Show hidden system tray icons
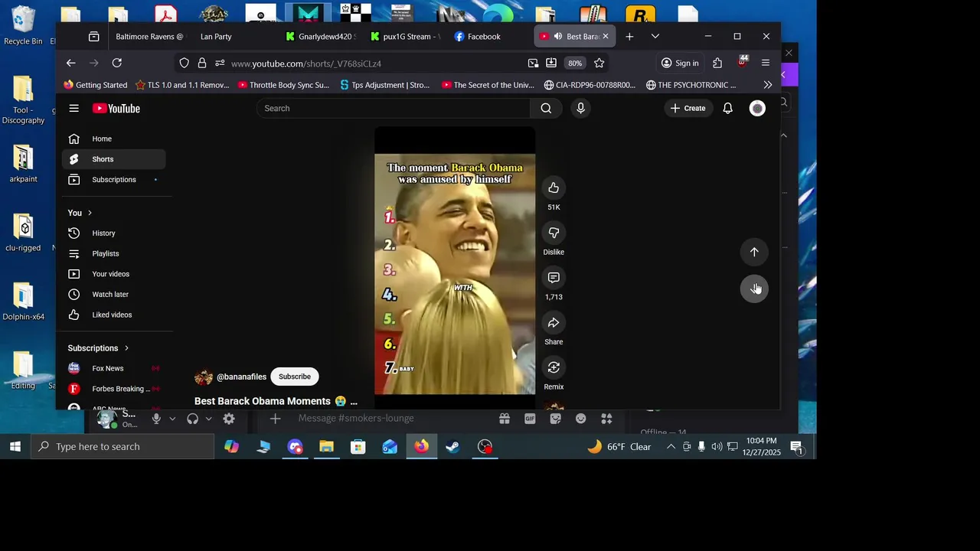The height and width of the screenshot is (551, 980). [671, 447]
